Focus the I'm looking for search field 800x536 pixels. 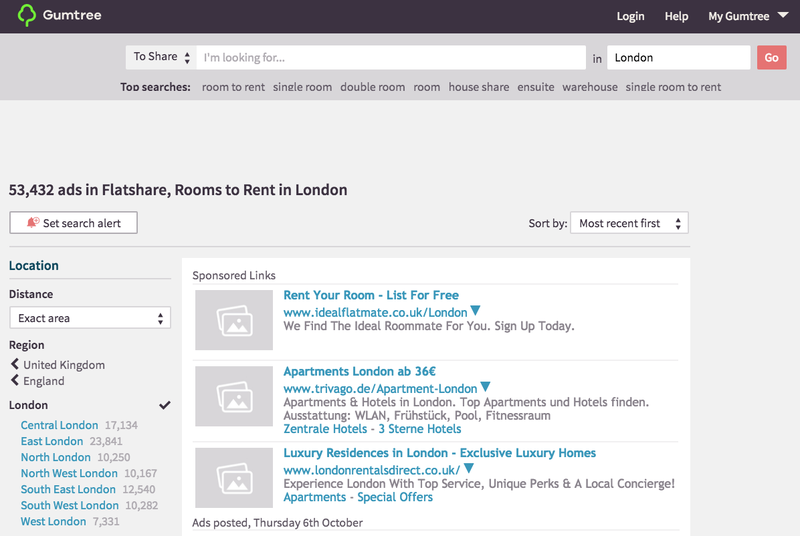[391, 58]
